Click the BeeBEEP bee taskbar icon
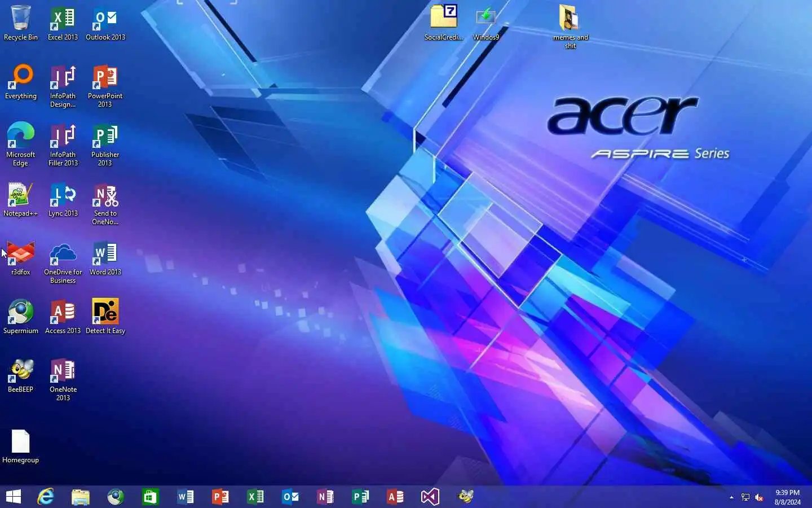Screen dimensions: 812x508 (x=465, y=497)
